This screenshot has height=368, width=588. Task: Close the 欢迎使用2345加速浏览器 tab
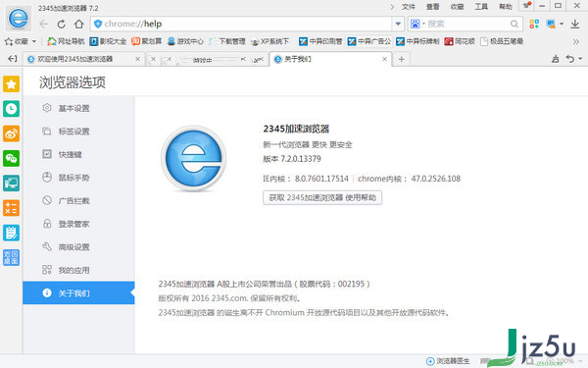pos(137,59)
